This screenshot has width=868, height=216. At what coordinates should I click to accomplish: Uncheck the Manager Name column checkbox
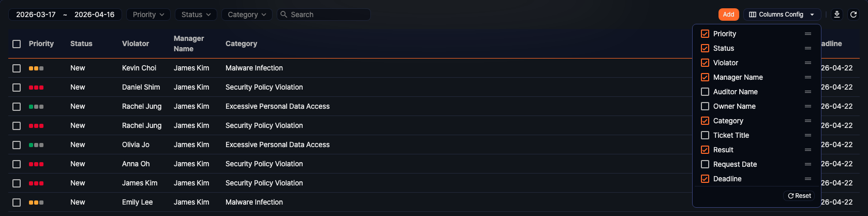[705, 77]
